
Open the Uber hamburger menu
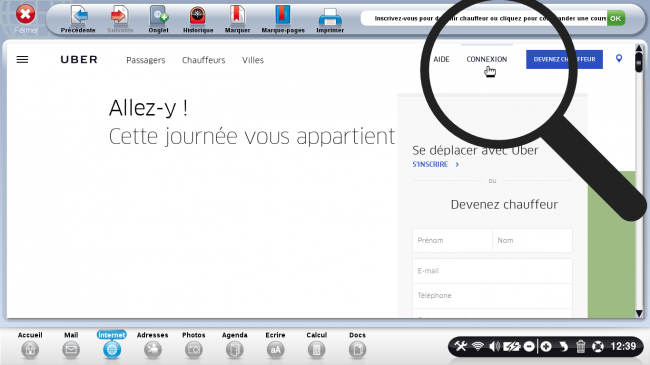[x=22, y=60]
